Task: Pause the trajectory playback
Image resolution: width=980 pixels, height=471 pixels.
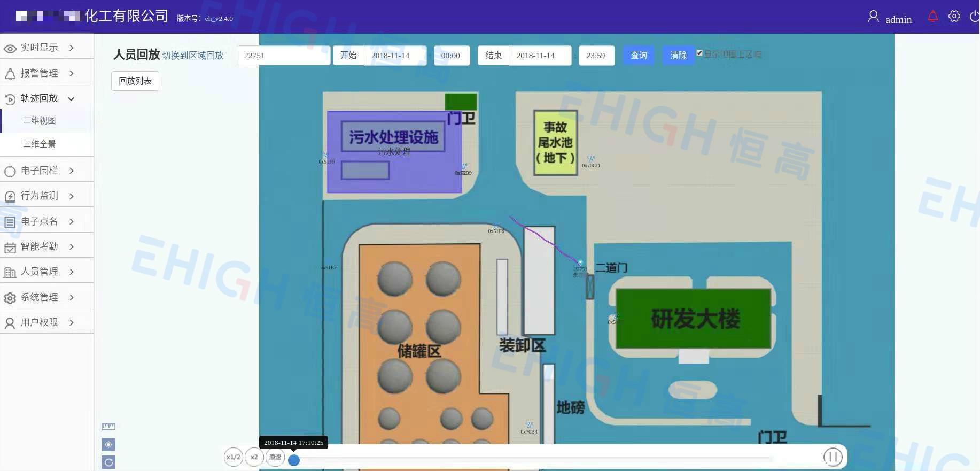Action: 833,457
